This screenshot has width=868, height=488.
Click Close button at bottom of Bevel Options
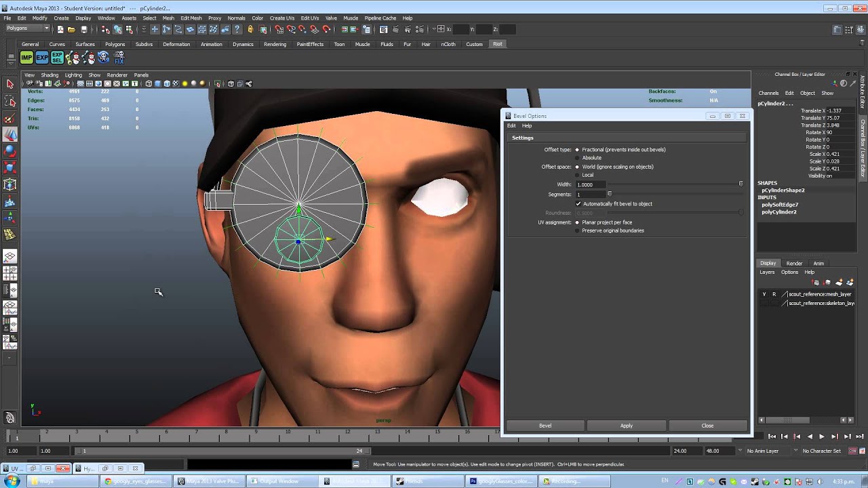tap(707, 426)
